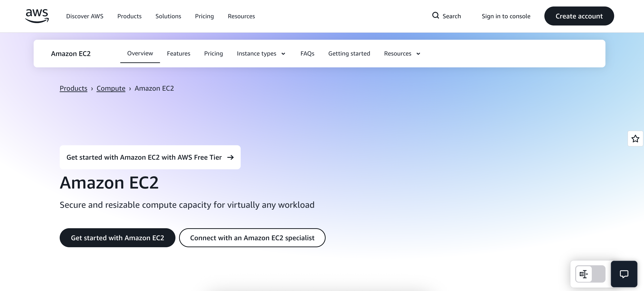Click the Search magnifier icon
The width and height of the screenshot is (644, 291).
[x=436, y=15]
